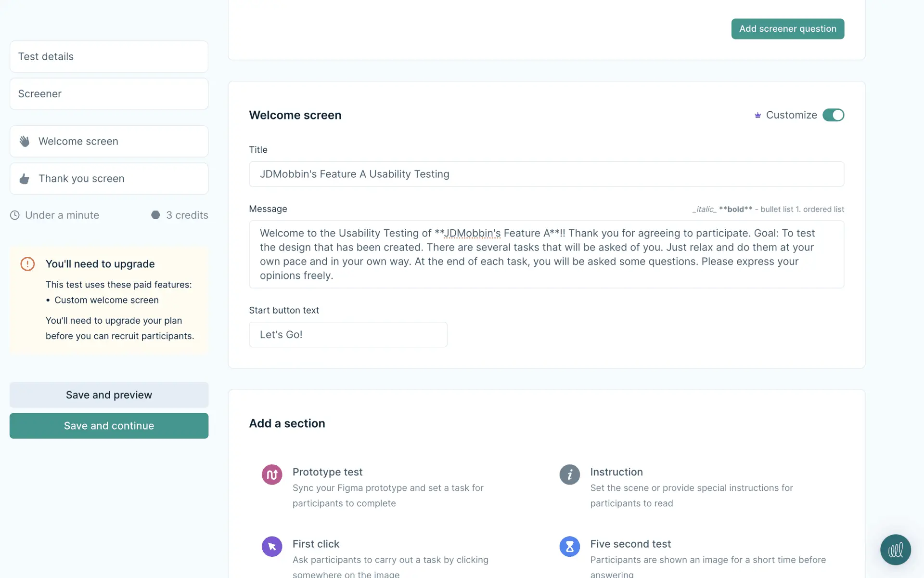
Task: Click the Prototype test section icon
Action: point(272,474)
